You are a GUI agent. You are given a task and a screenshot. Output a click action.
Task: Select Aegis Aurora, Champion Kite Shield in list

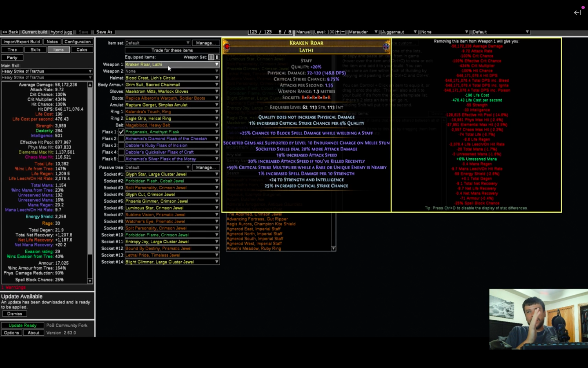click(x=261, y=224)
